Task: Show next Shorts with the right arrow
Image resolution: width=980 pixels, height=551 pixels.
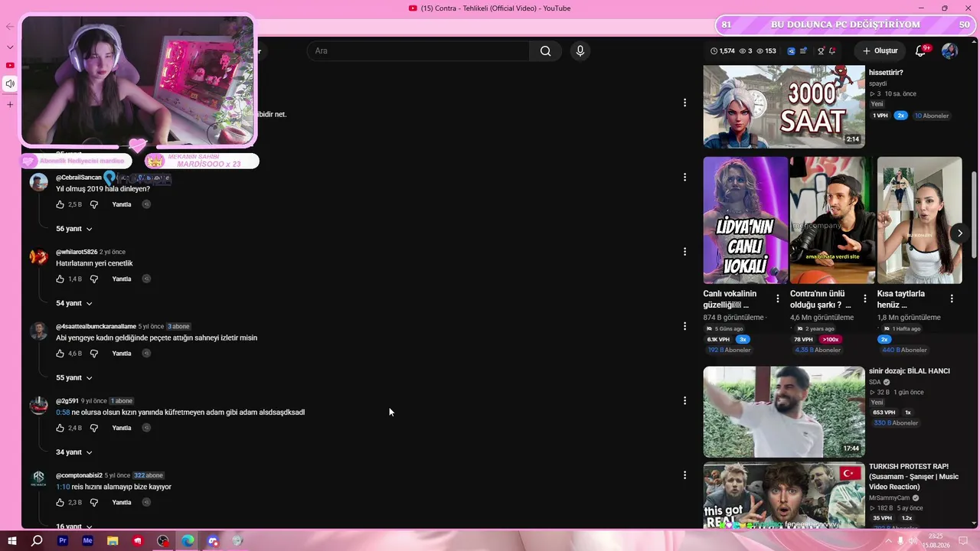Action: click(959, 233)
